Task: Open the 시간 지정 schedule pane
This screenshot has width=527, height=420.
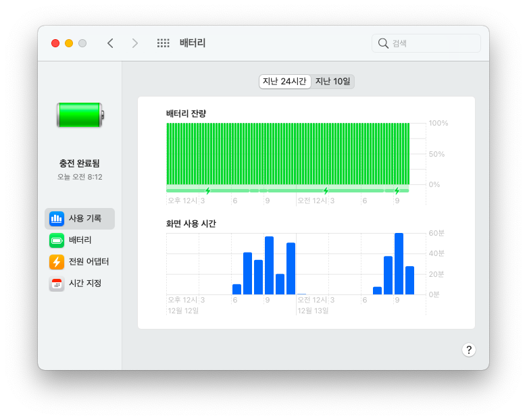Action: click(x=84, y=284)
